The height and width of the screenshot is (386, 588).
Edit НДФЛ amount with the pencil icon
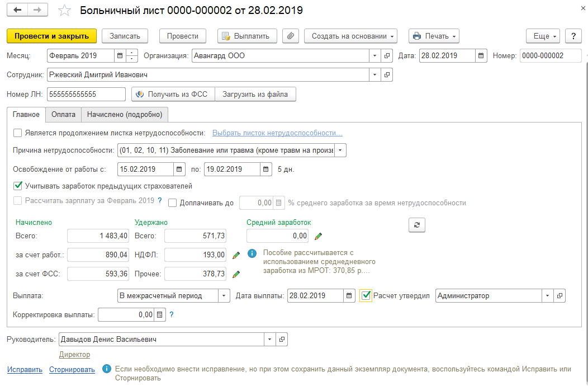pos(236,255)
